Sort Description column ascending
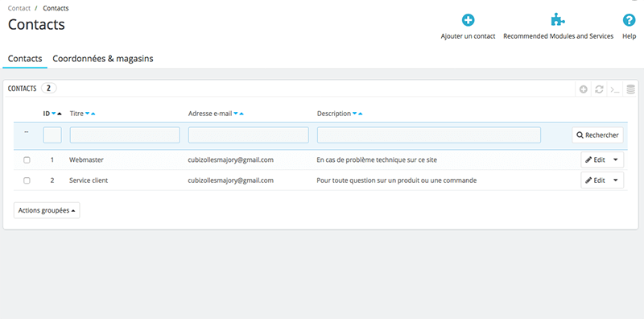The height and width of the screenshot is (319, 644). [360, 114]
